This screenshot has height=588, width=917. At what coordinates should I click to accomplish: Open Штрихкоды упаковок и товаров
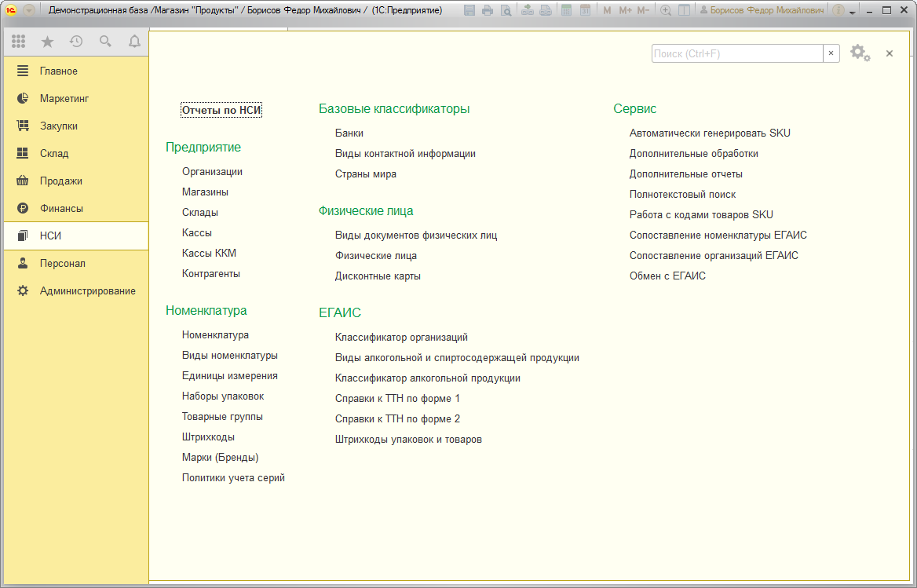(408, 440)
